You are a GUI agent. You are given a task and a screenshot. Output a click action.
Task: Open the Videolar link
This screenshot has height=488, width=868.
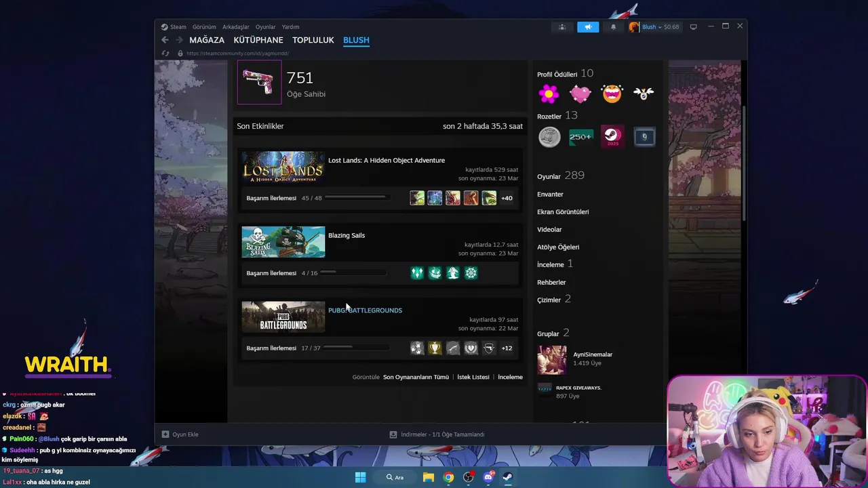(x=549, y=230)
